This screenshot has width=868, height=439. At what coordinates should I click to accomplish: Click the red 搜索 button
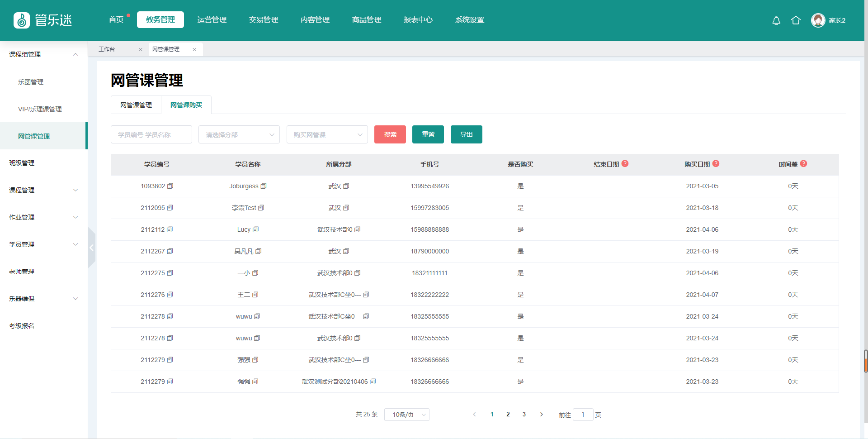[x=390, y=134]
